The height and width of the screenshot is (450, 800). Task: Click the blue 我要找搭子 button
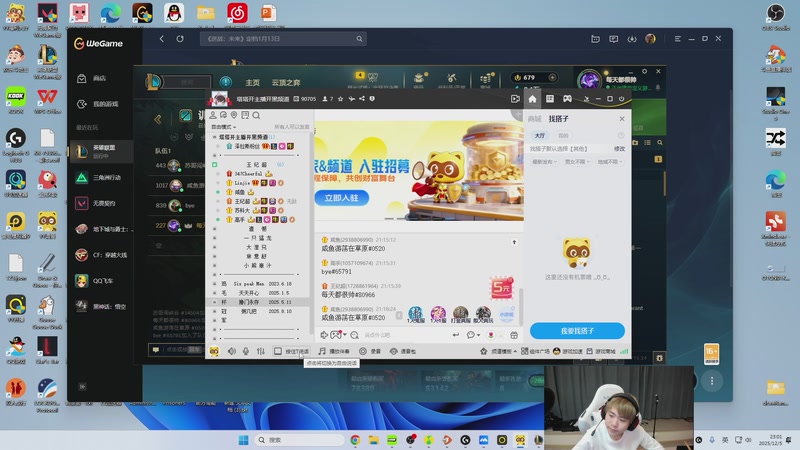pos(577,331)
